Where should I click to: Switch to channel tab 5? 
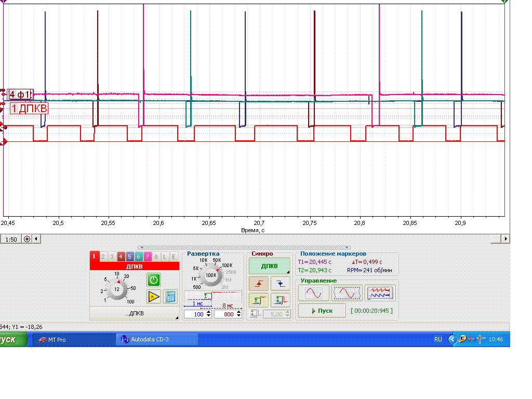tap(129, 257)
